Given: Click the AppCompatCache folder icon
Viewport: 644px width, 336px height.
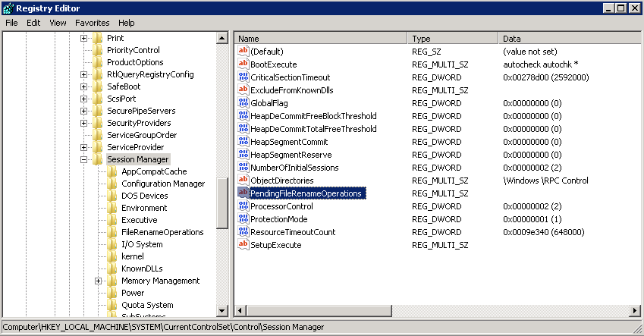Looking at the screenshot, I should 112,171.
